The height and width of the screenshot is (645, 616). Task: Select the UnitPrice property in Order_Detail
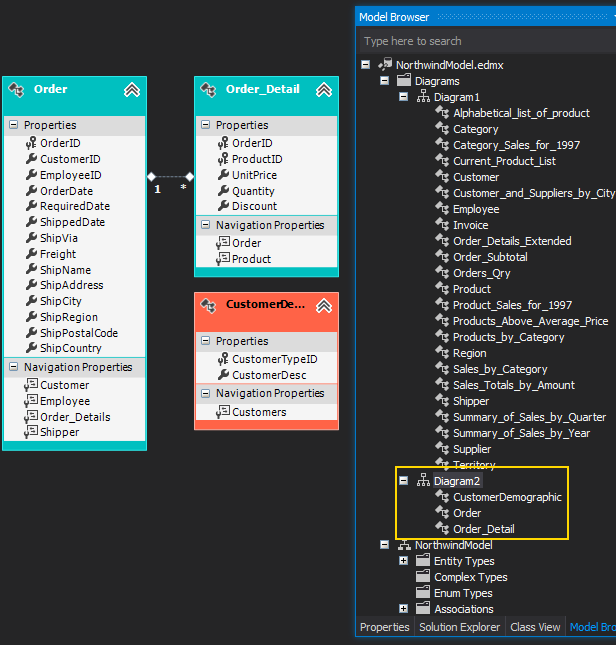coord(254,175)
